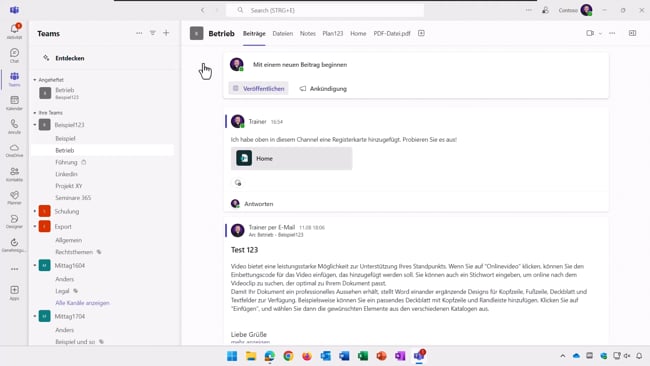Switch to the Notes tab

click(308, 33)
